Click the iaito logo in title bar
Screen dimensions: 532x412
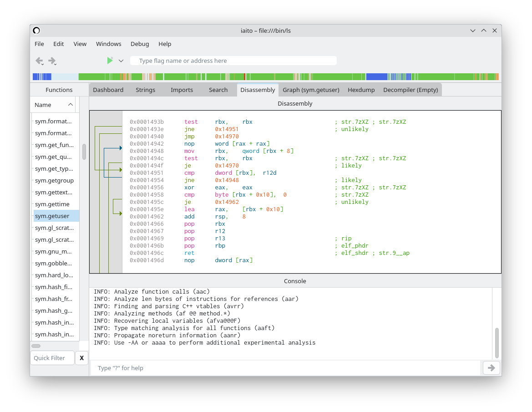point(36,31)
